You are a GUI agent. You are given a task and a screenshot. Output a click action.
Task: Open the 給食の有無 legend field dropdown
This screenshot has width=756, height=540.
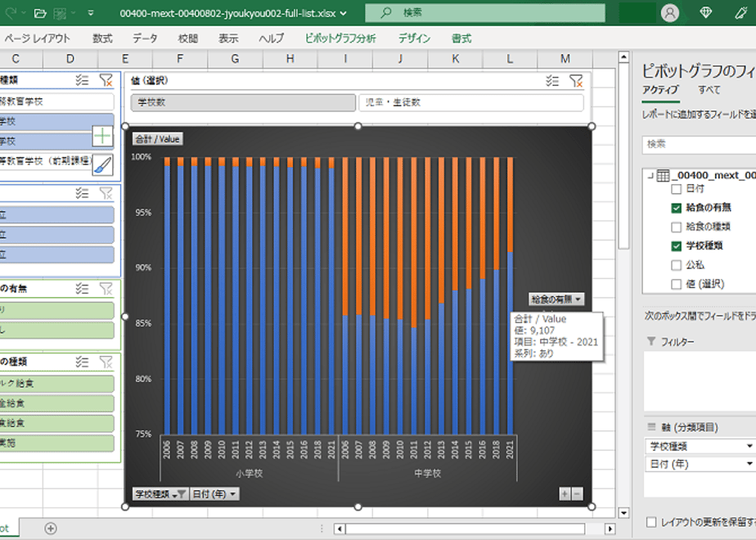pyautogui.click(x=557, y=299)
